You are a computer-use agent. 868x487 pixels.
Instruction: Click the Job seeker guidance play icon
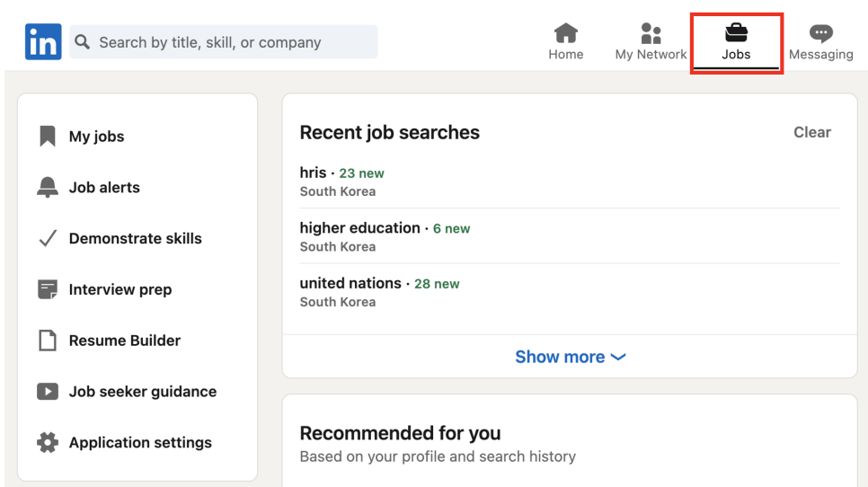[x=48, y=391]
